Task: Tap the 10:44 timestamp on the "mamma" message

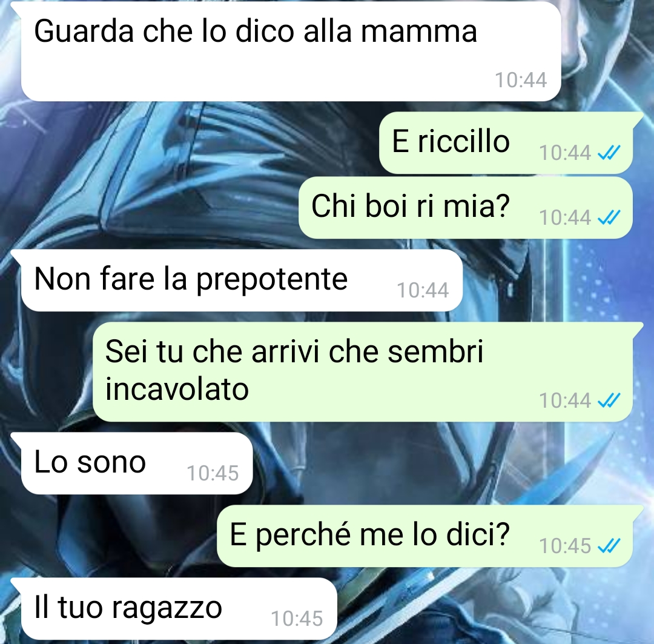Action: (x=521, y=80)
